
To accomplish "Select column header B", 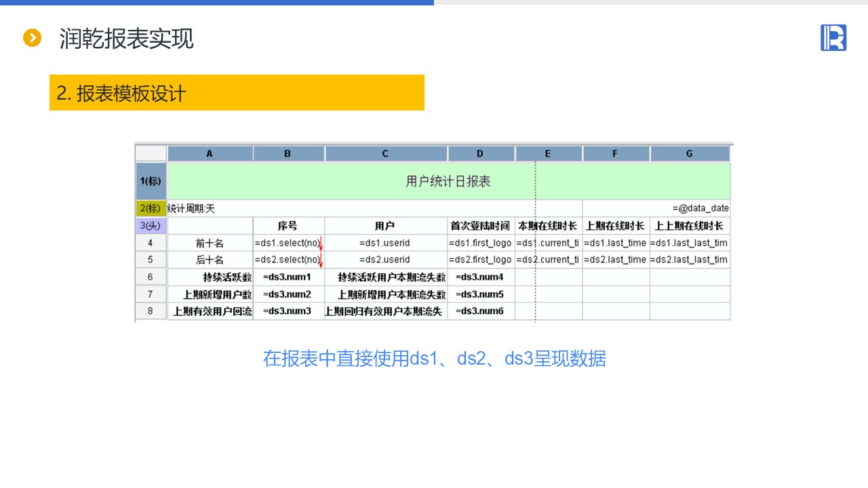I will [x=289, y=154].
